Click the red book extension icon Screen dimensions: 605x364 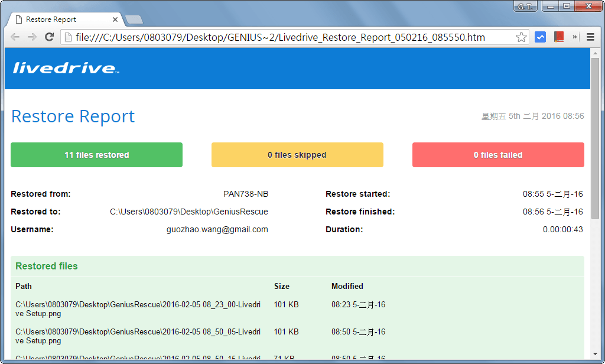click(x=559, y=37)
